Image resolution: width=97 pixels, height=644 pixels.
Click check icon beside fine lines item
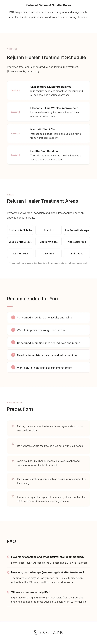click(13, 342)
